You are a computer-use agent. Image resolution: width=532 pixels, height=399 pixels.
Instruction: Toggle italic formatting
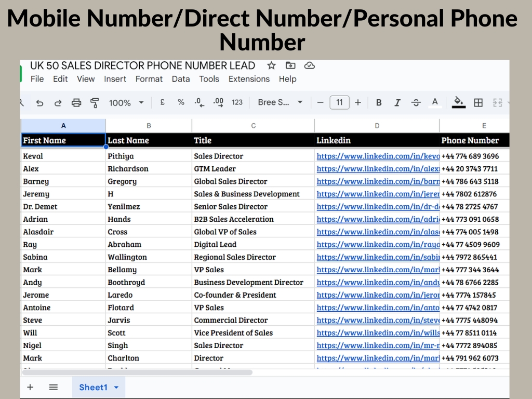(x=397, y=102)
